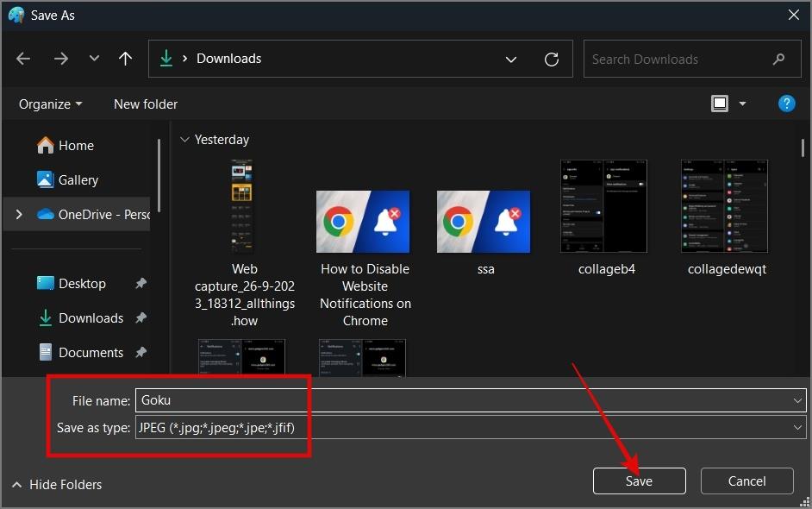Click the search magnifier icon
The height and width of the screenshot is (509, 812).
pos(778,59)
